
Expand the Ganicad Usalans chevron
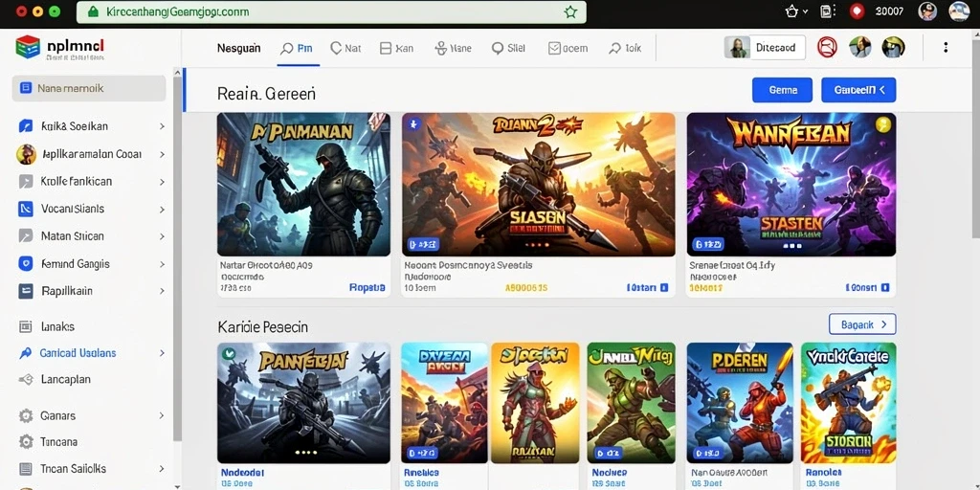coord(162,353)
